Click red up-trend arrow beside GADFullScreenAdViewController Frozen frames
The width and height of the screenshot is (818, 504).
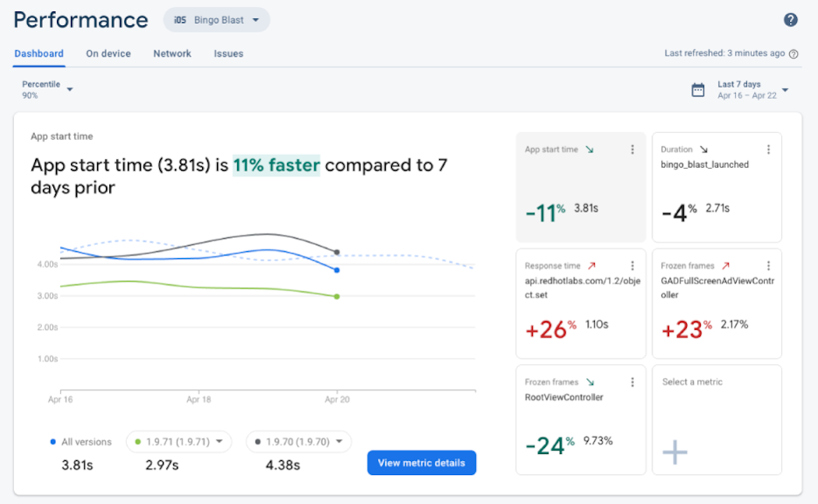[725, 266]
